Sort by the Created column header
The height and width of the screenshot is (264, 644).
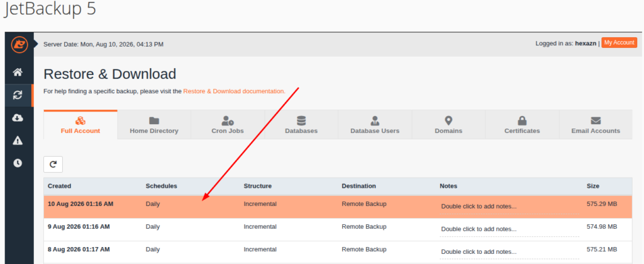click(x=60, y=186)
